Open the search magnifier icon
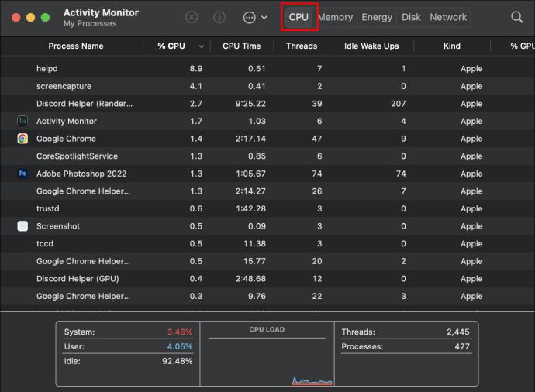 click(517, 17)
